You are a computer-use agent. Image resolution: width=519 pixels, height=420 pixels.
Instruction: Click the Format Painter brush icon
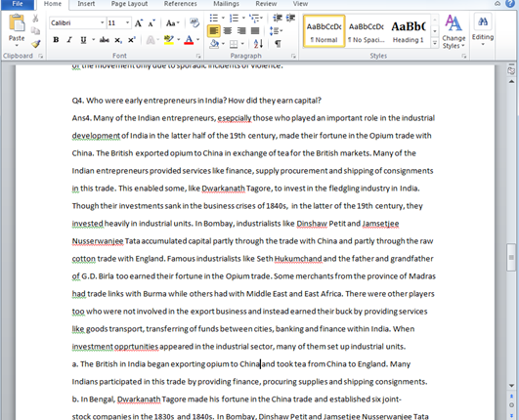coord(36,43)
